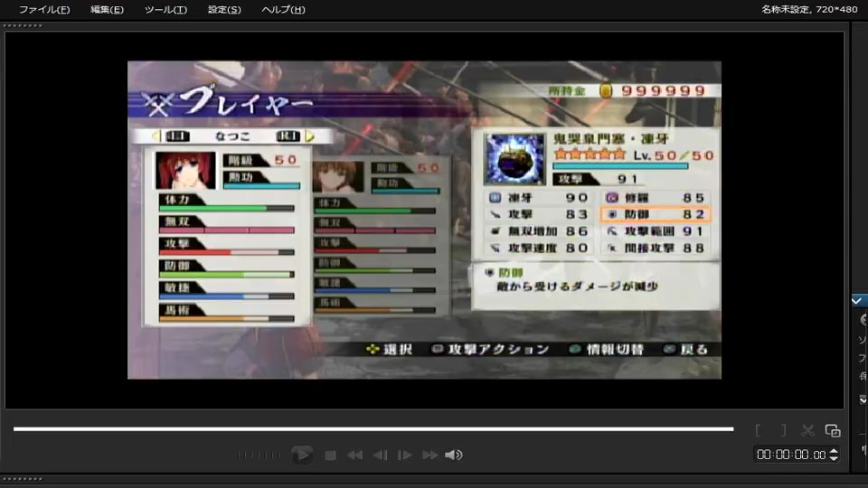
Task: Set mark-out with the right bracket
Action: pos(783,430)
